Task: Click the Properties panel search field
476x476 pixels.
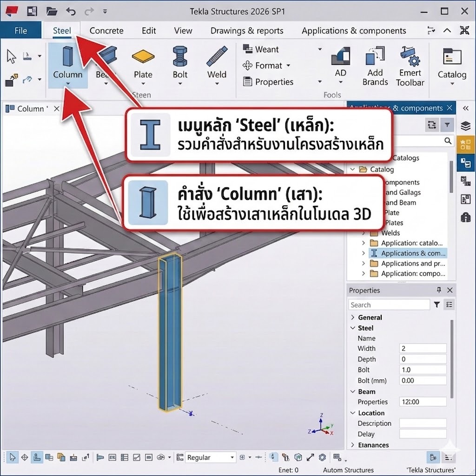Action: (389, 304)
